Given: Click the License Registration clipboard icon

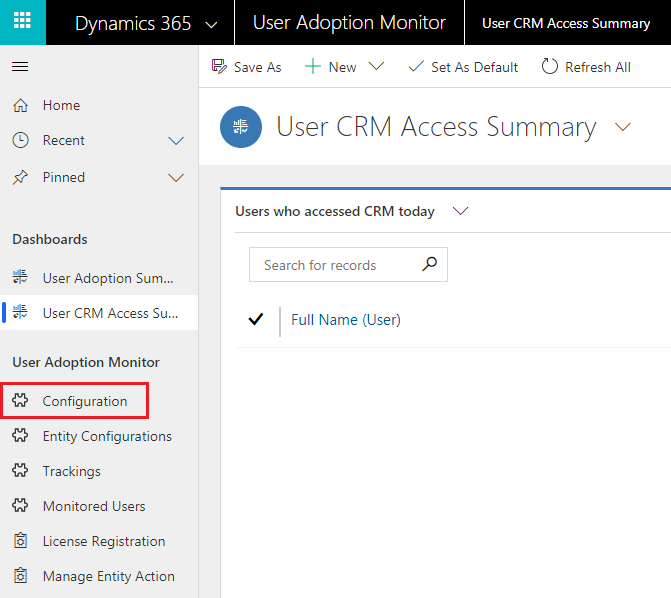Looking at the screenshot, I should pyautogui.click(x=20, y=541).
